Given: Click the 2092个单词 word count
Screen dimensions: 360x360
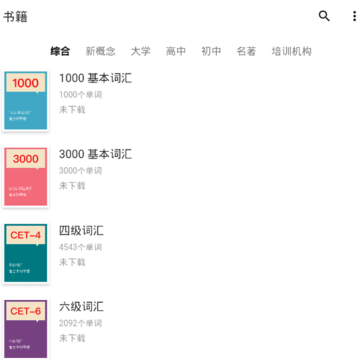Looking at the screenshot, I should 81,323.
